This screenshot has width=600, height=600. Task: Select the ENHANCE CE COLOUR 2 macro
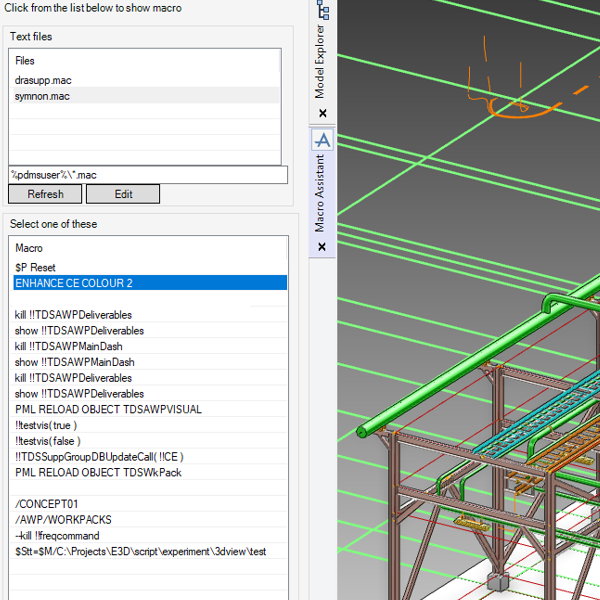click(150, 283)
